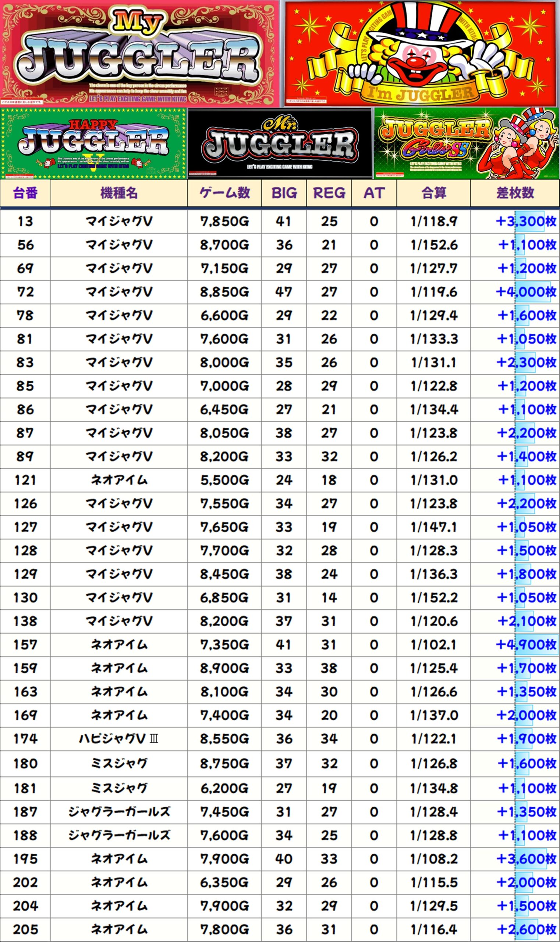
Task: Select the ハピジャグVⅢ machine name
Action: (x=119, y=739)
